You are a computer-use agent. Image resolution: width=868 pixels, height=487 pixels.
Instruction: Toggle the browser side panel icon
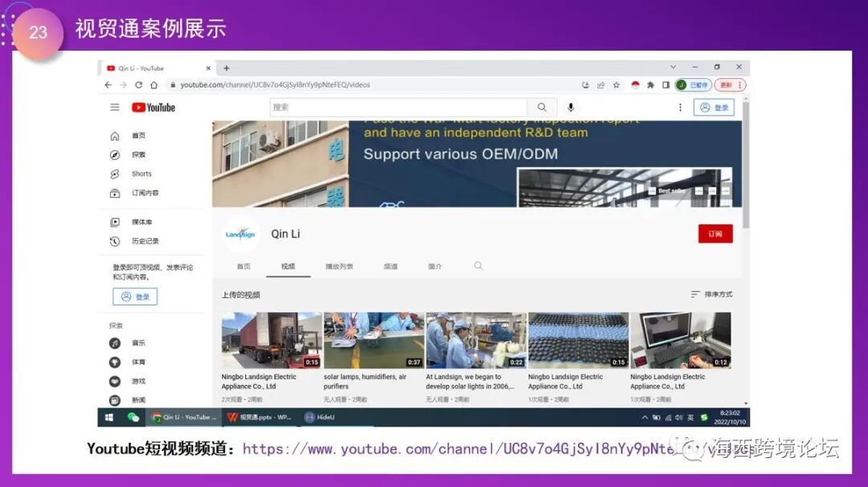click(666, 84)
